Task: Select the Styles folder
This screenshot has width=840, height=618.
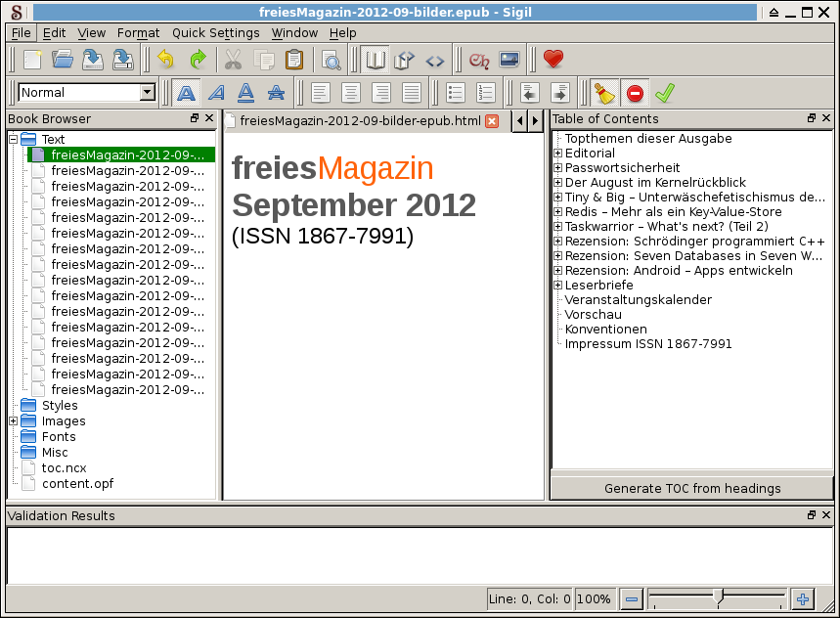Action: coord(60,406)
